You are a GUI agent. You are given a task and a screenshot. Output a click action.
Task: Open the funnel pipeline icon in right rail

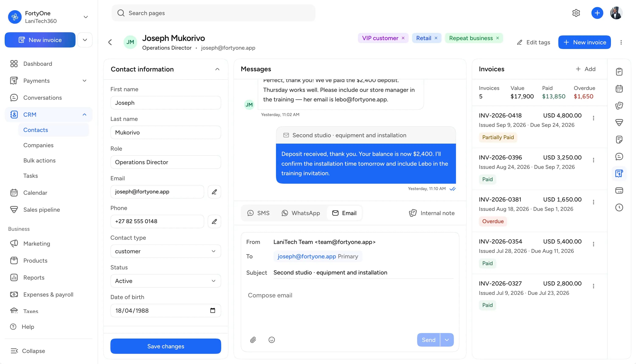tap(619, 123)
